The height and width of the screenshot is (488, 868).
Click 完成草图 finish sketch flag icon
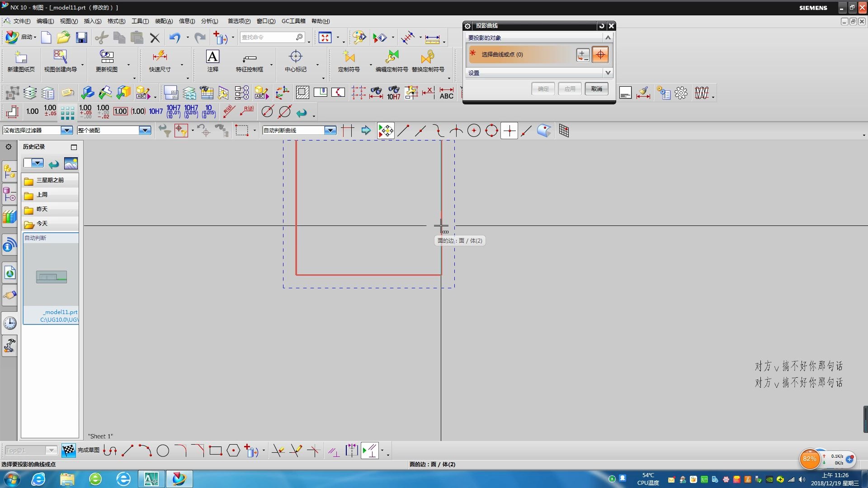[69, 450]
